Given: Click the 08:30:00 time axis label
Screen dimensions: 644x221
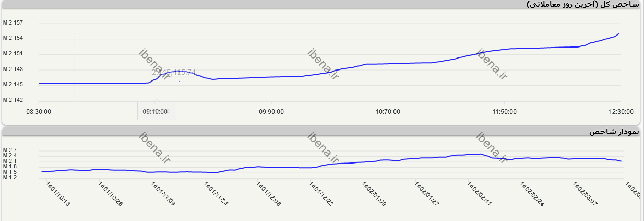Looking at the screenshot, I should (39, 111).
